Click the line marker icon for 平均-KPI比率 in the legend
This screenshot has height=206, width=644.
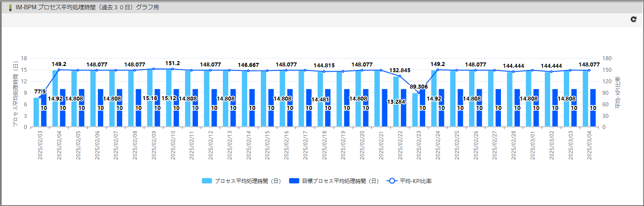click(x=392, y=181)
